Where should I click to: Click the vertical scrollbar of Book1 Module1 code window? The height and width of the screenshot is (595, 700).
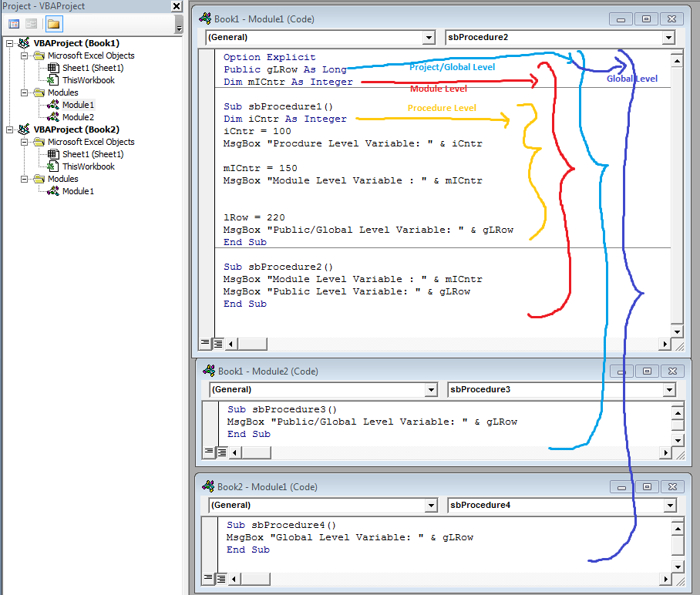click(x=677, y=193)
